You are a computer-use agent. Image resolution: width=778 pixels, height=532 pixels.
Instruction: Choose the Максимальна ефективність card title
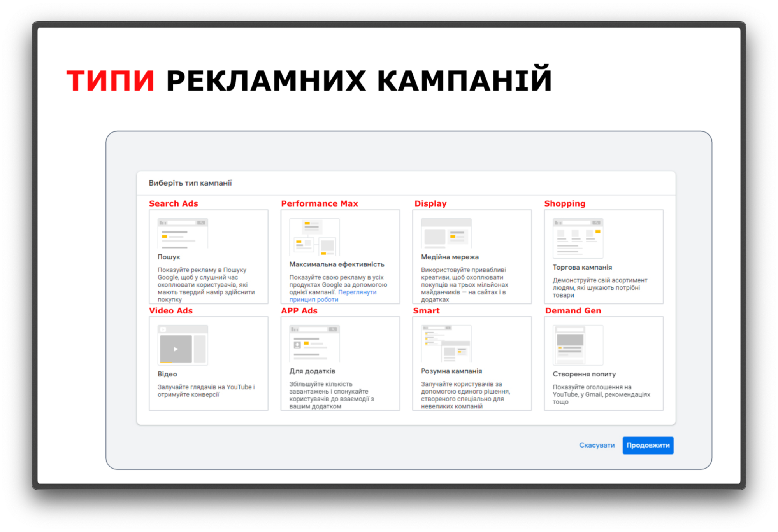[x=336, y=264]
